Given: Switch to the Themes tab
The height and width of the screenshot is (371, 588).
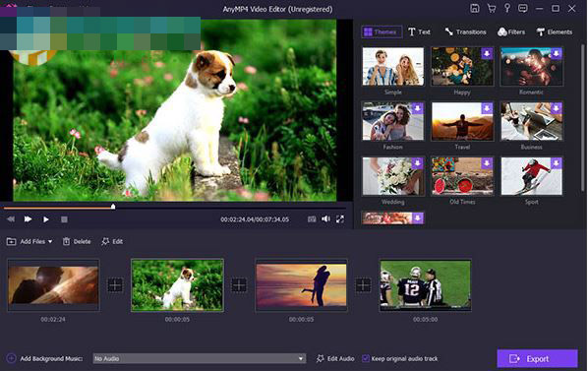Looking at the screenshot, I should point(382,31).
